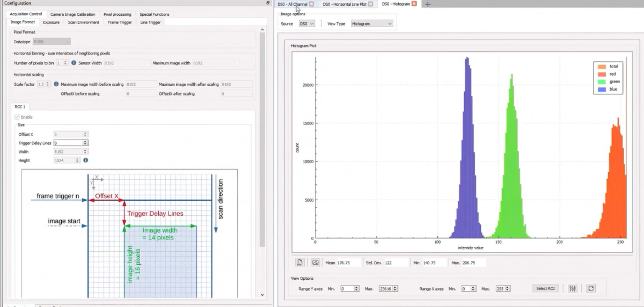The height and width of the screenshot is (307, 644).
Task: Click the Sensor Width field
Action: (x=127, y=63)
